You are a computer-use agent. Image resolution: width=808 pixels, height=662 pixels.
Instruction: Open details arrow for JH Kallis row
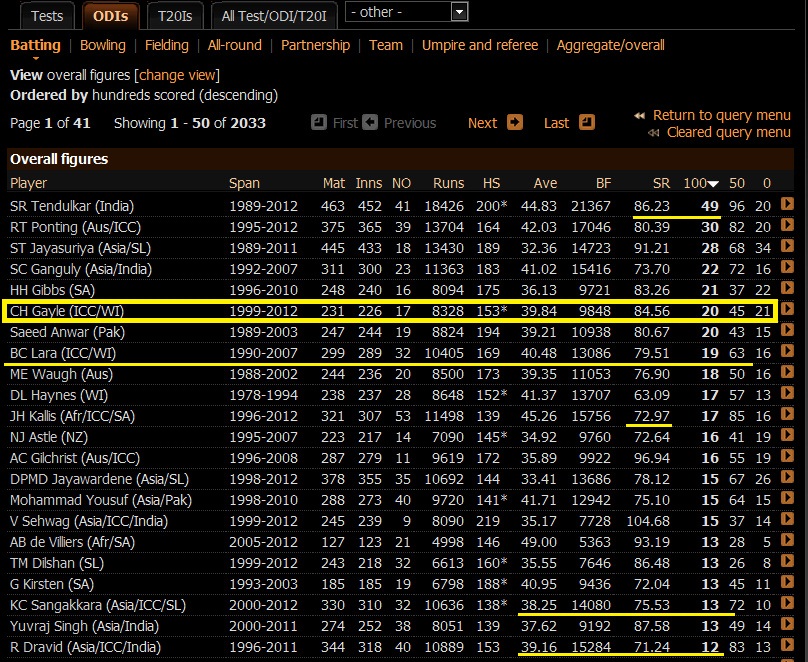pos(787,414)
